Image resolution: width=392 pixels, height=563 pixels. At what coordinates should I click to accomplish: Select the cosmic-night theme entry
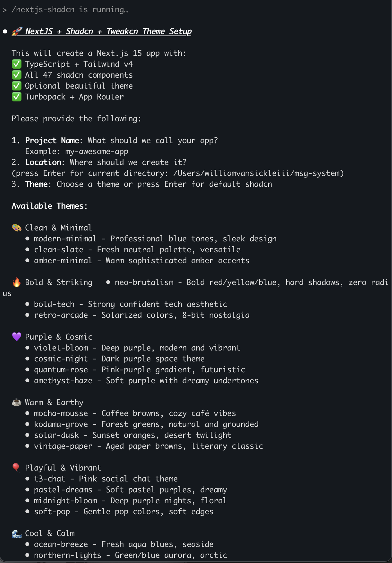[61, 359]
